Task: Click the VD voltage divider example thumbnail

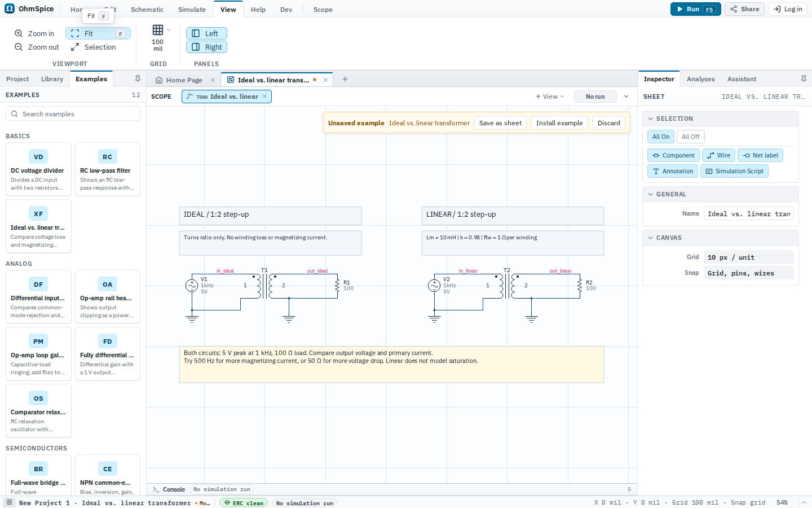Action: pos(38,157)
